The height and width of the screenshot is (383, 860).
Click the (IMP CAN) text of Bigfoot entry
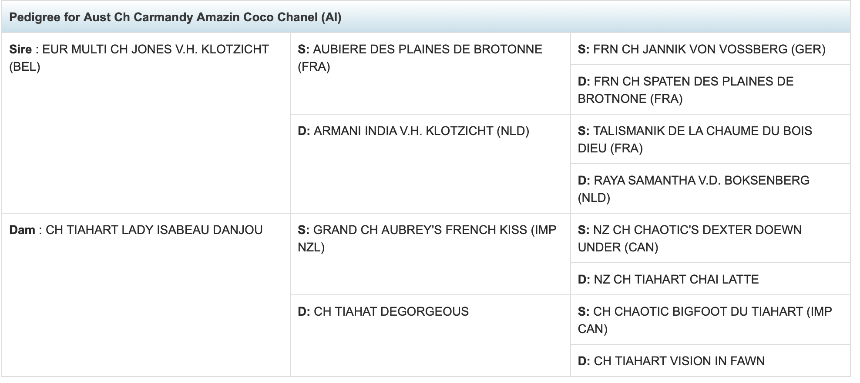705,320
